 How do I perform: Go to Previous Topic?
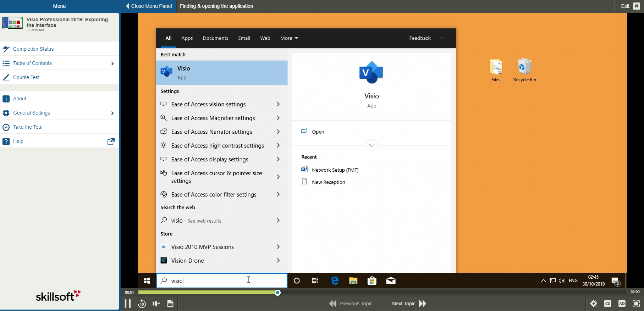pyautogui.click(x=351, y=304)
